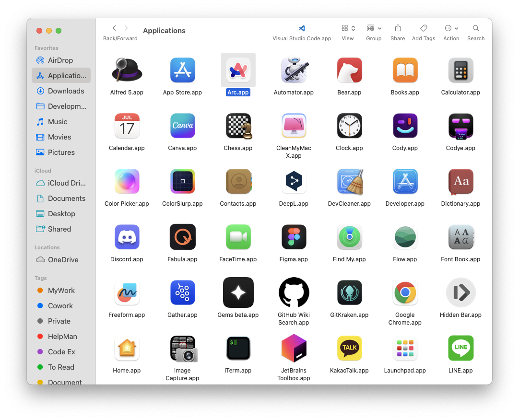
Task: Select the GitHub Wiki Search.app icon
Action: click(x=294, y=292)
